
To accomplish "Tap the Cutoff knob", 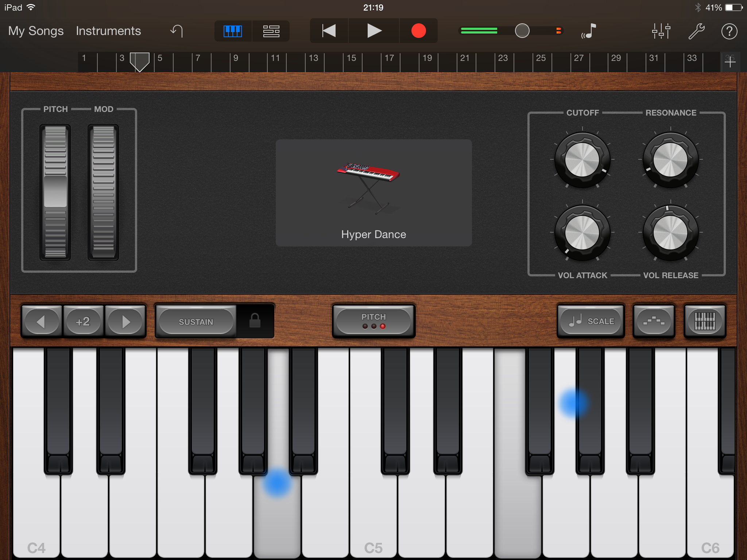I will tap(582, 160).
